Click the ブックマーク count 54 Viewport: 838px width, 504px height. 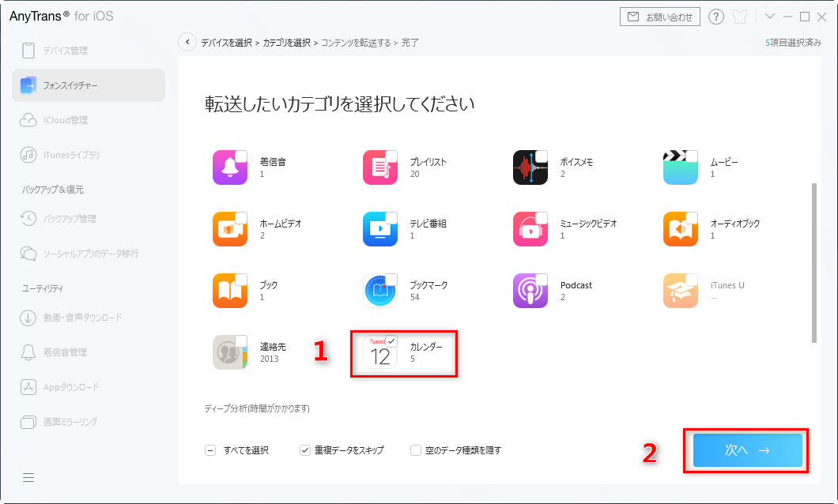tap(415, 297)
